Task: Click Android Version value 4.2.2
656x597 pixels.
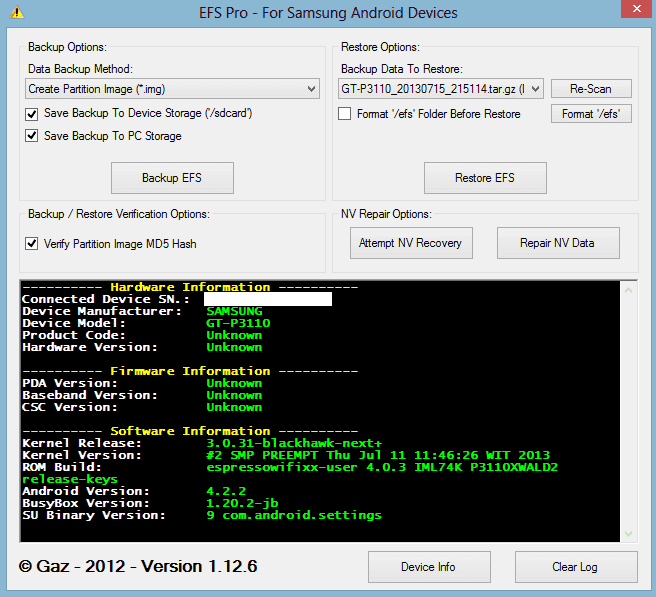Action: 226,491
